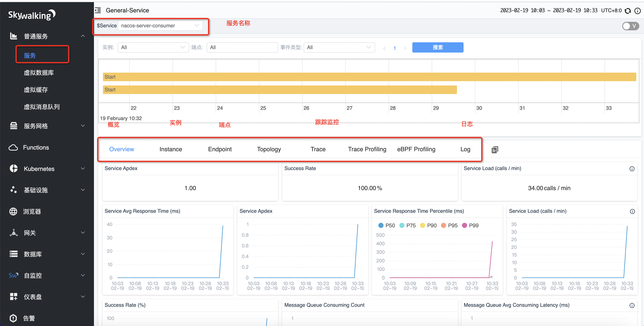Switch to the eBPF Profiling tab

point(416,149)
